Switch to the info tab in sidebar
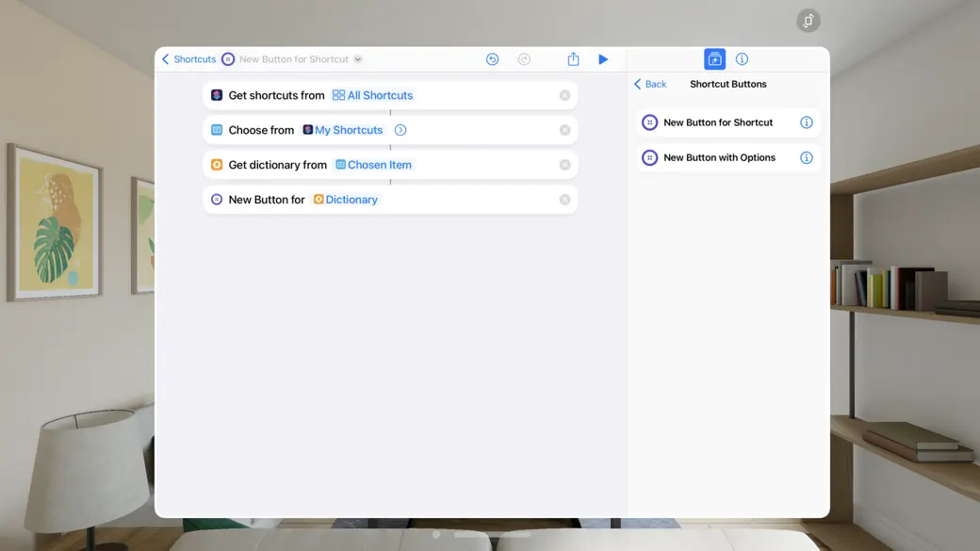The image size is (980, 551). point(742,58)
